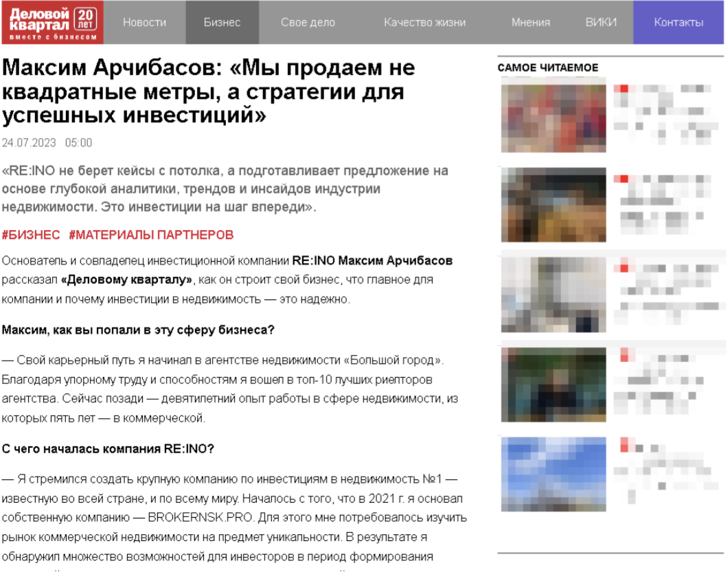This screenshot has width=728, height=574.
Task: Click the BROKERNSK.PRO company name in text
Action: (x=200, y=518)
